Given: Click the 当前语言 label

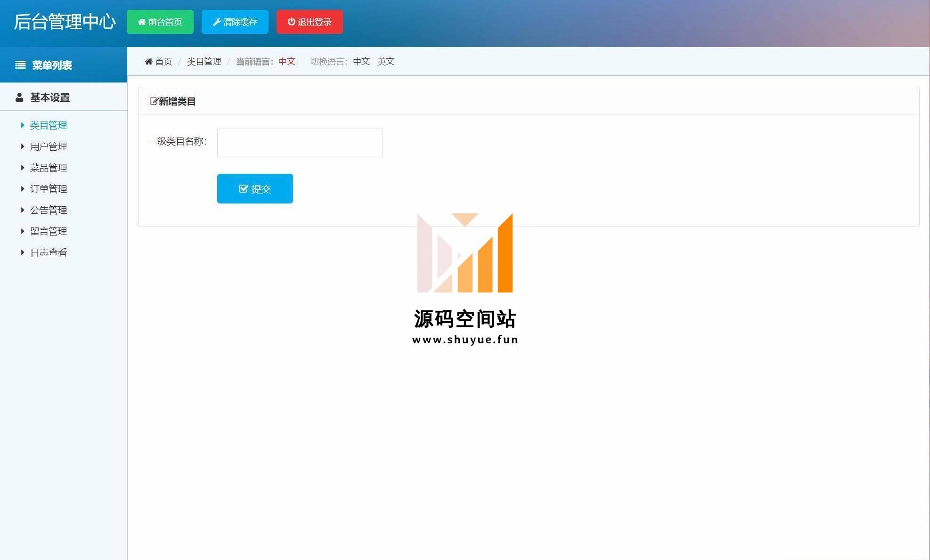Looking at the screenshot, I should (x=254, y=62).
